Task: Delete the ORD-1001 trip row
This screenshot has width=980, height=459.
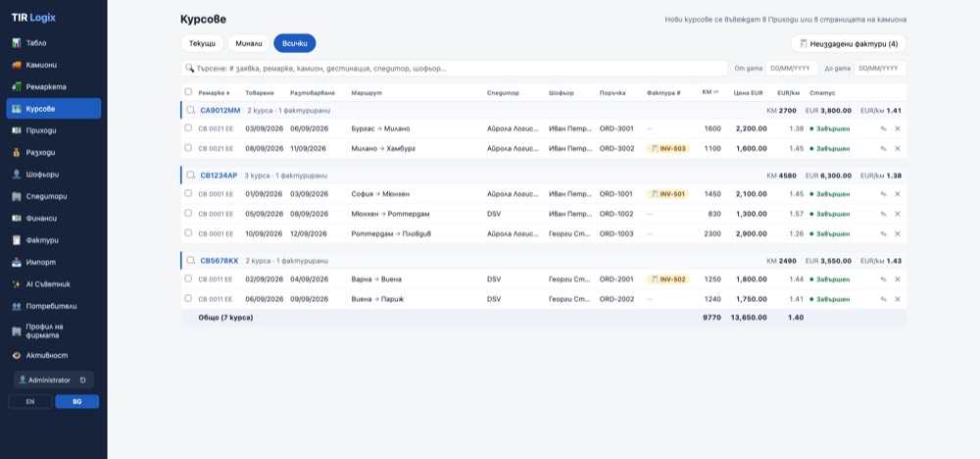Action: (x=898, y=194)
